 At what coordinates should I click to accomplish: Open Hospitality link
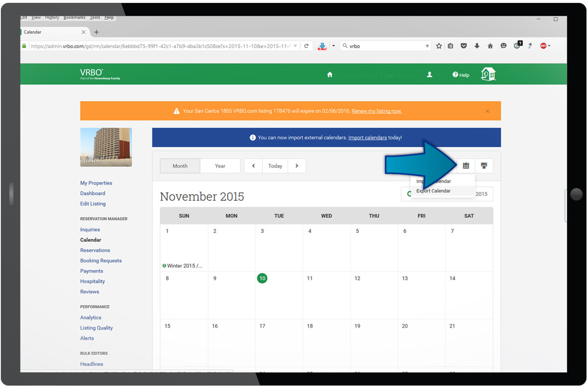pyautogui.click(x=93, y=281)
